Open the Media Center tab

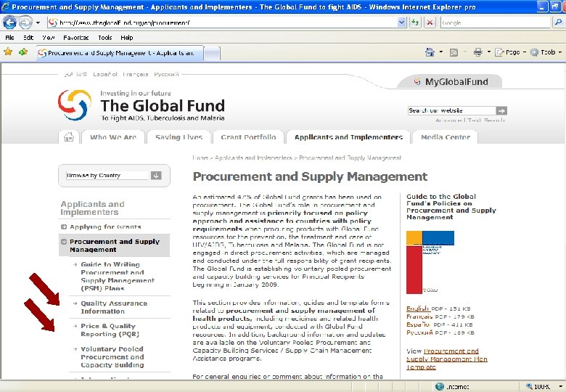pyautogui.click(x=446, y=137)
